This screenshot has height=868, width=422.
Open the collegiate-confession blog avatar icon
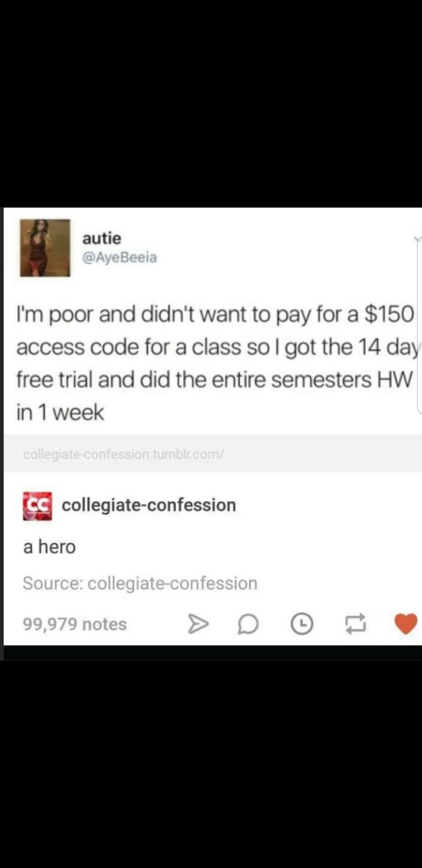38,506
